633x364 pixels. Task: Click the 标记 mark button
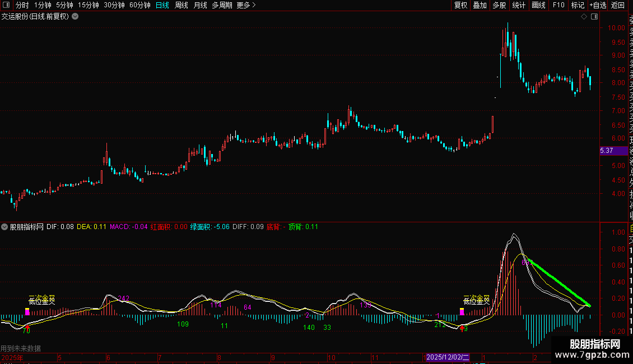point(578,5)
